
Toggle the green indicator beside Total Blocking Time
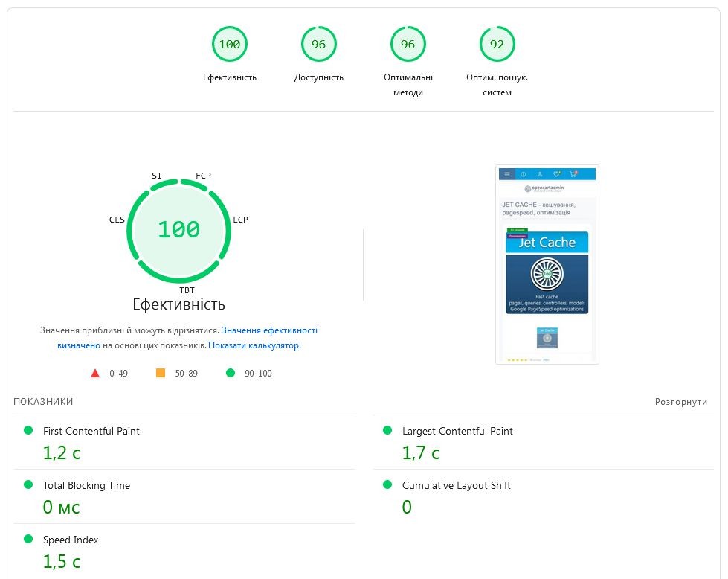pyautogui.click(x=30, y=485)
